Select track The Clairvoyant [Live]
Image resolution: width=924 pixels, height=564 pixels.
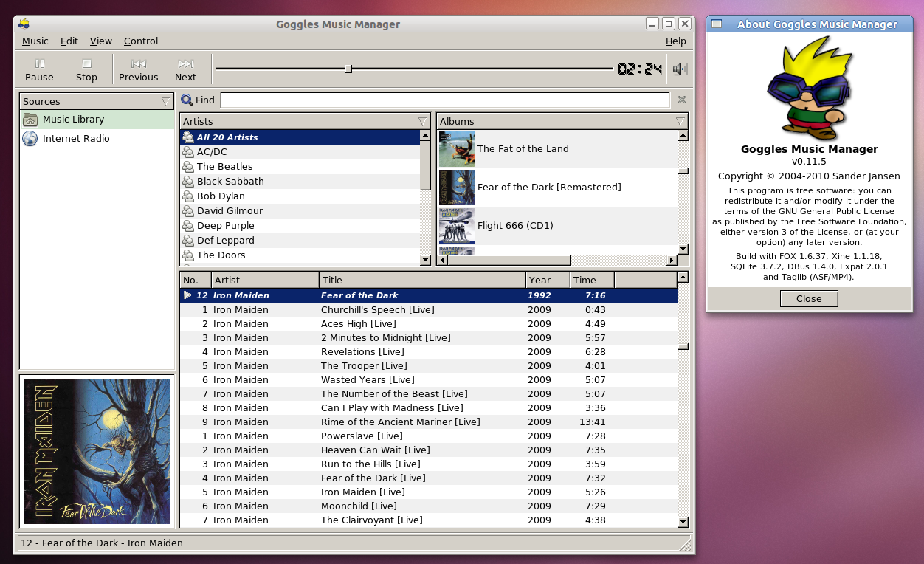pos(428,520)
